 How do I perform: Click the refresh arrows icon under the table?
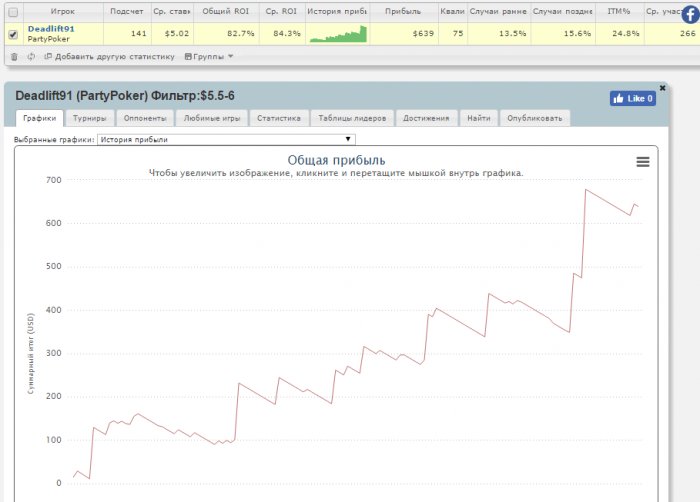pyautogui.click(x=31, y=57)
